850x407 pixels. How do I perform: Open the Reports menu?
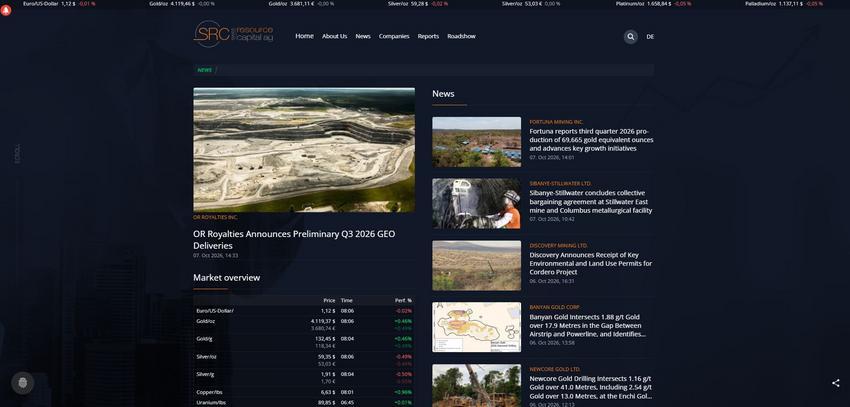pos(428,36)
